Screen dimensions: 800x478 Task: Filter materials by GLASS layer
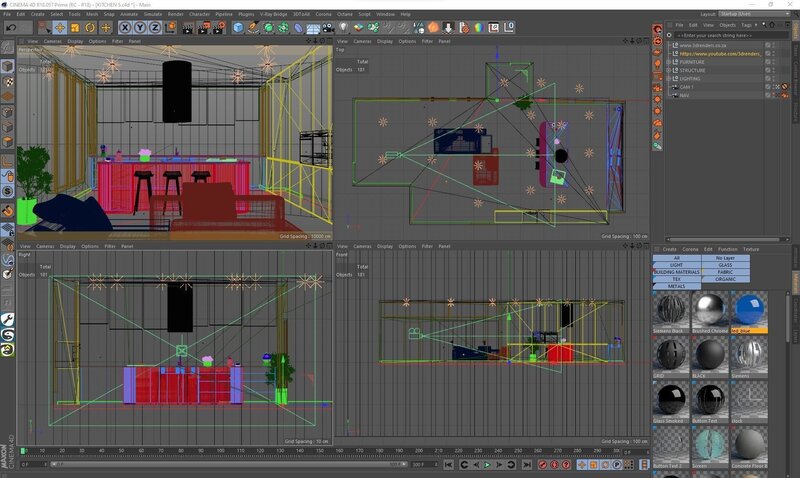pyautogui.click(x=725, y=265)
